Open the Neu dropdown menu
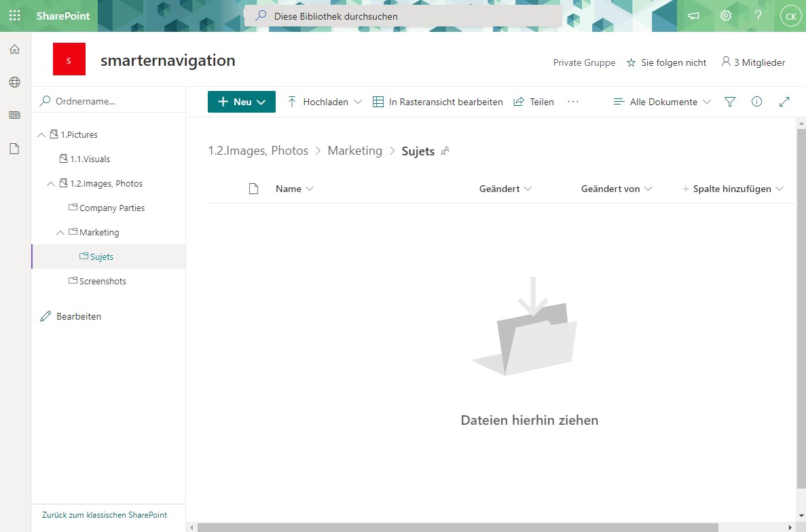The image size is (806, 532). click(241, 101)
